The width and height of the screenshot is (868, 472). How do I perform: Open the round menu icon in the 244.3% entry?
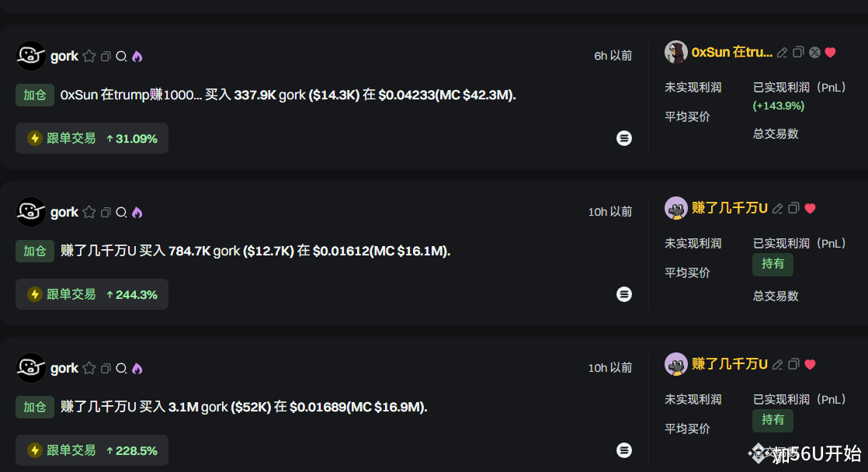(624, 294)
